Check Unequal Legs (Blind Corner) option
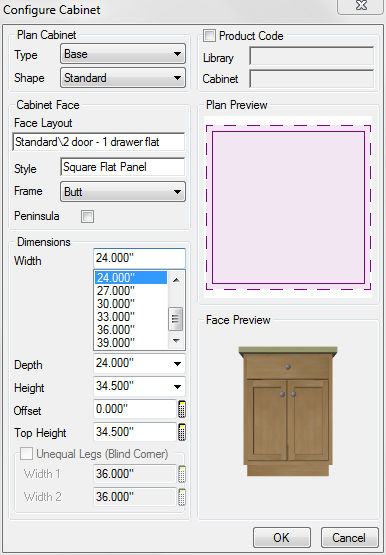This screenshot has height=555, width=386. click(27, 453)
